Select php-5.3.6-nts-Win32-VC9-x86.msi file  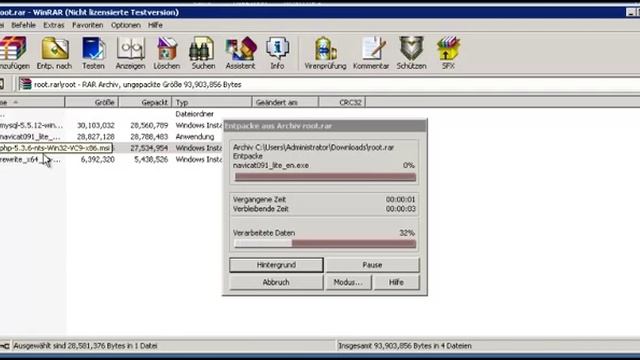click(56, 148)
